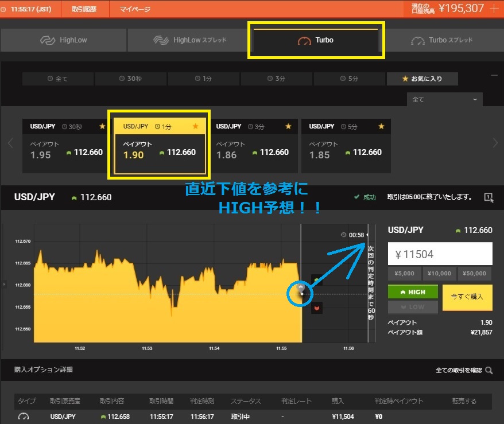Image resolution: width=504 pixels, height=424 pixels.
Task: Choose the green HIGH prediction button
Action: 413,291
